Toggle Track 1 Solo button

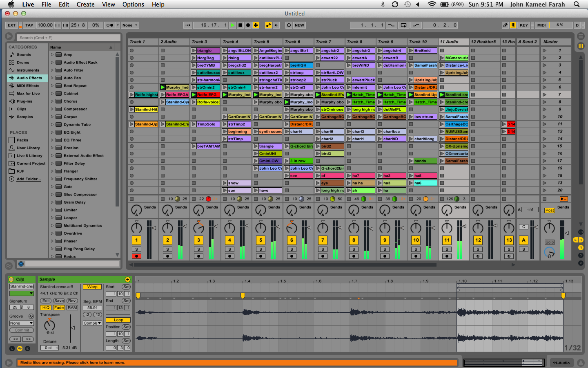click(136, 249)
